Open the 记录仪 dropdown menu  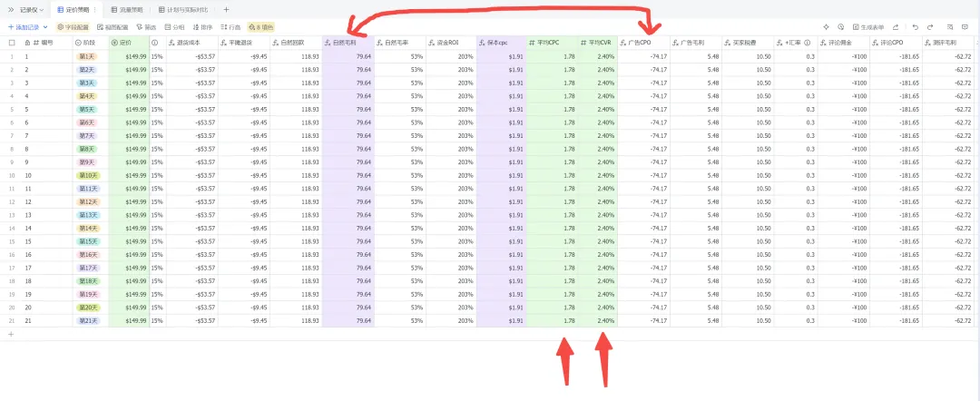click(32, 10)
